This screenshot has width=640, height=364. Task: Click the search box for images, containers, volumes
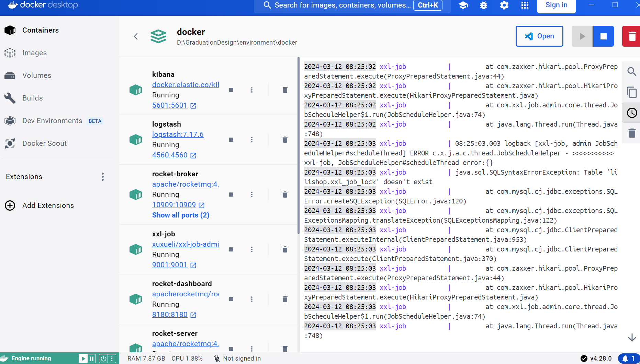pos(352,5)
